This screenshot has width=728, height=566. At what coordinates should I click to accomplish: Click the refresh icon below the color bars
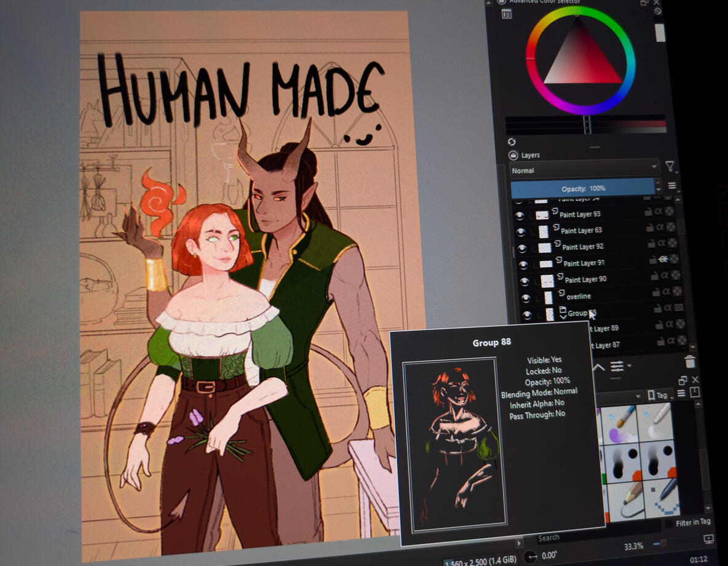click(x=512, y=142)
